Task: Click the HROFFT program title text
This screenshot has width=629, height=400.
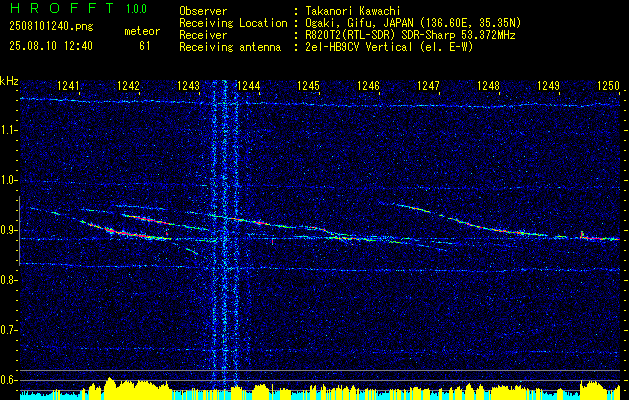Action: pos(62,8)
